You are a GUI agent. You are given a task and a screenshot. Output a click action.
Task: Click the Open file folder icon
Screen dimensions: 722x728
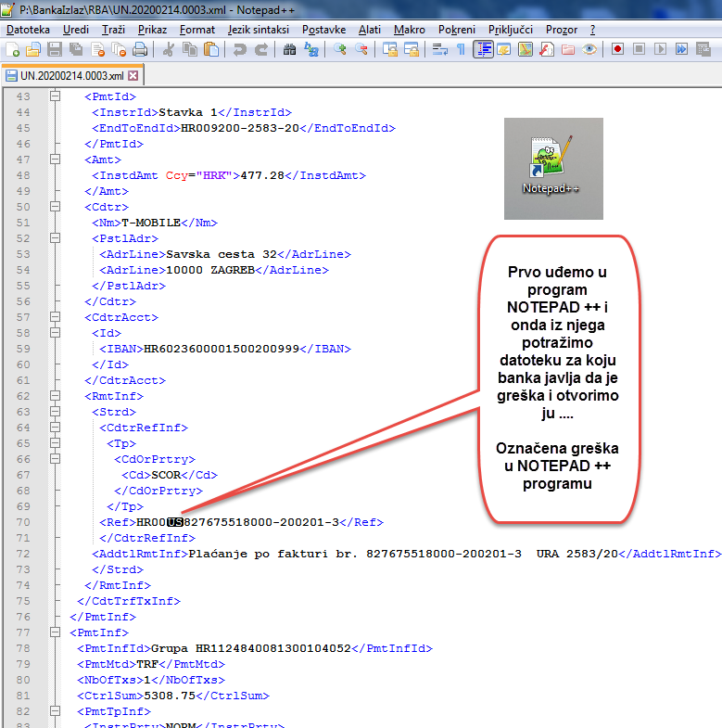coord(33,49)
